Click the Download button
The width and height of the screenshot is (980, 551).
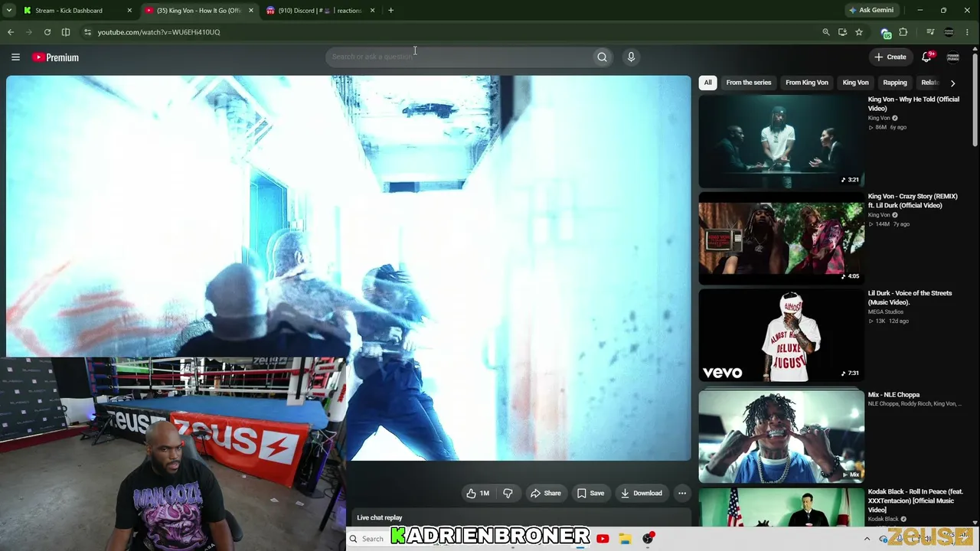642,493
